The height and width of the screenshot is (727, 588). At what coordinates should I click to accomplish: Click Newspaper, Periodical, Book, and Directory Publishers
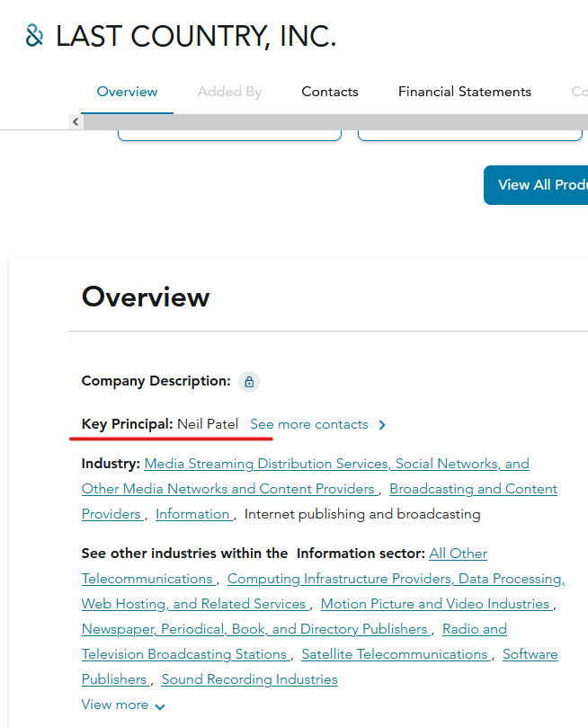click(254, 629)
